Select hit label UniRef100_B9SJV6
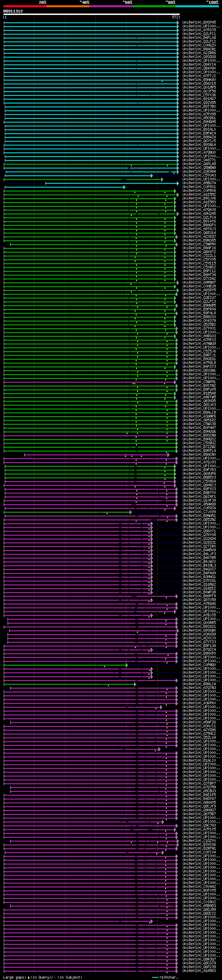222x980 pixels. coord(199,199)
